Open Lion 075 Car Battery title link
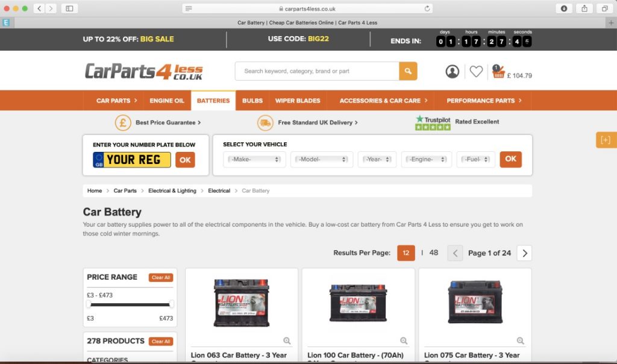617x364 pixels. point(472,356)
